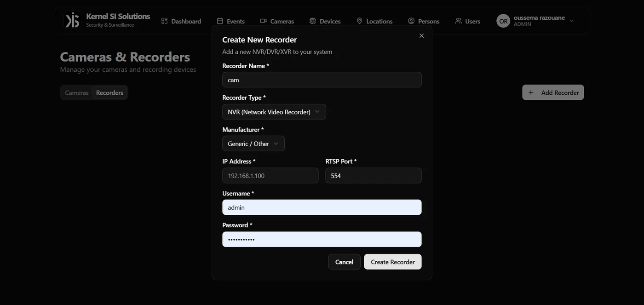Go to the Persons section
The image size is (644, 305).
424,21
